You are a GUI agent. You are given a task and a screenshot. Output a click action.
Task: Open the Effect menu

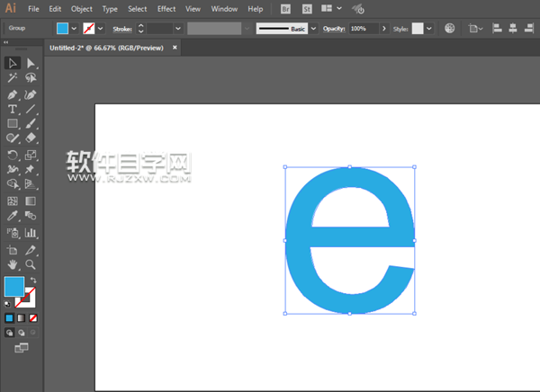(x=166, y=9)
